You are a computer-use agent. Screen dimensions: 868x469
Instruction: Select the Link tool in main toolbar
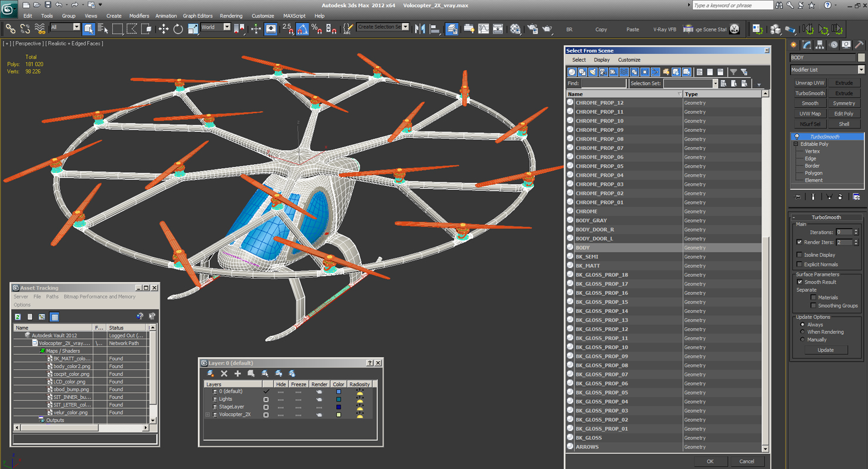(x=10, y=29)
